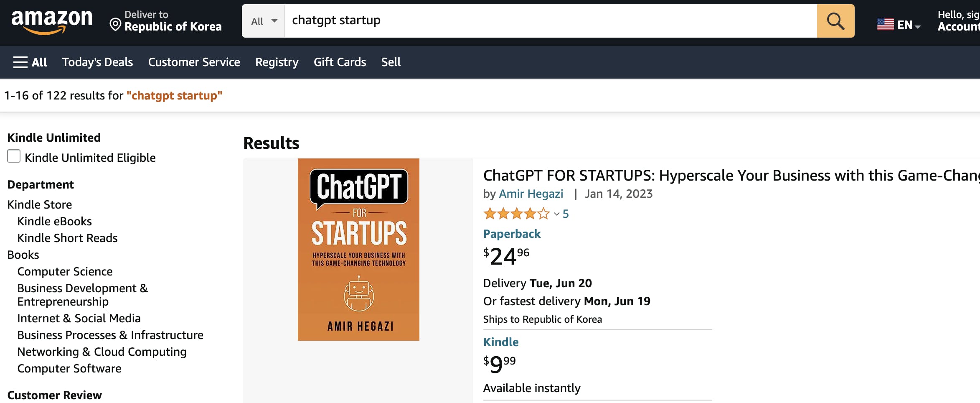Click the US flag language icon
Screen dimensions: 980x403
tap(885, 25)
